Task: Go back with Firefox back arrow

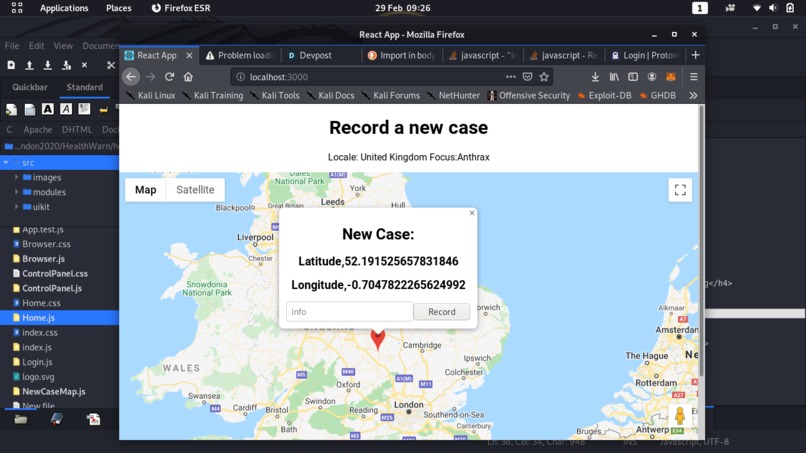Action: [x=131, y=77]
